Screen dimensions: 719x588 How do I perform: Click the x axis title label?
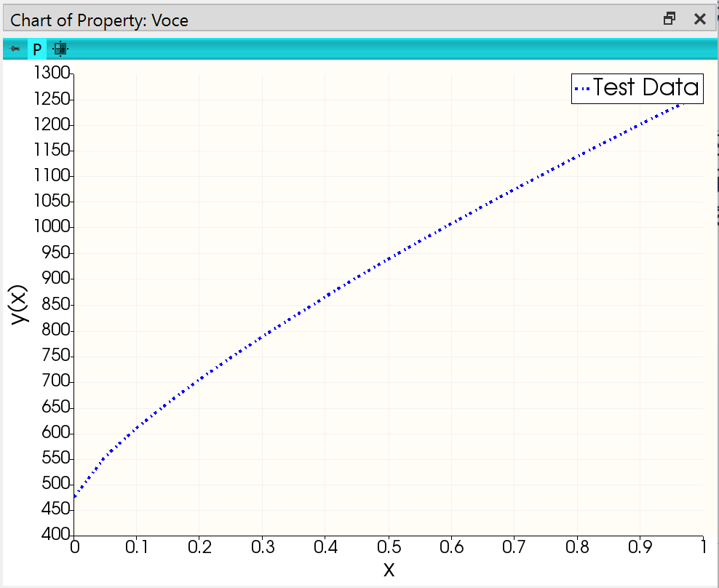point(389,571)
